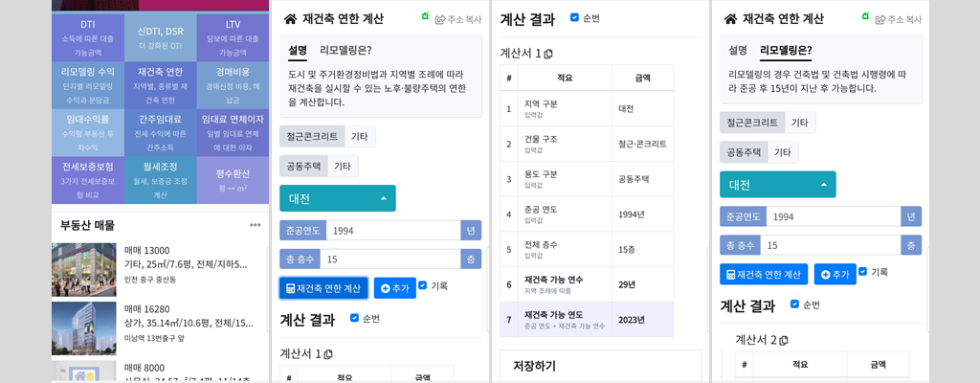The width and height of the screenshot is (980, 383).
Task: Toggle the 순번 checkbox above the results table
Action: (x=574, y=17)
